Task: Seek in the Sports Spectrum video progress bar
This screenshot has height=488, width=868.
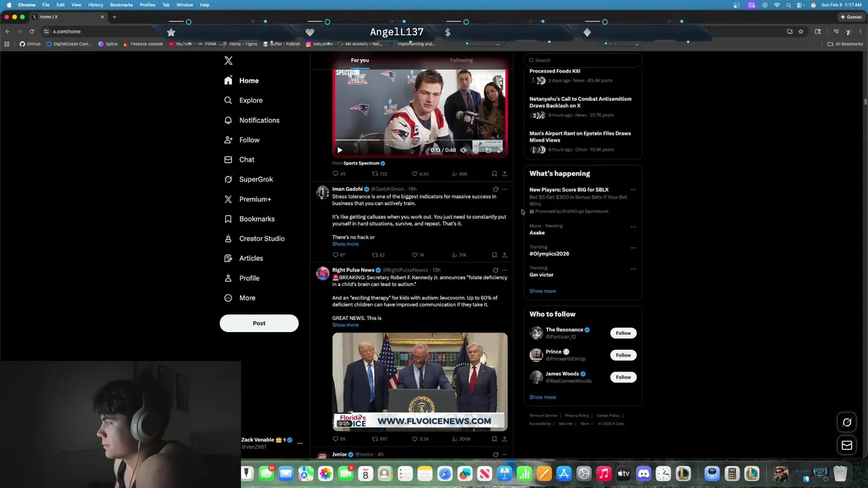Action: tap(420, 141)
